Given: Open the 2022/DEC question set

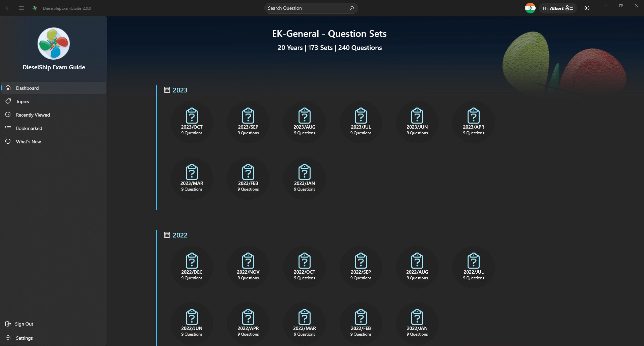Looking at the screenshot, I should pyautogui.click(x=192, y=267).
